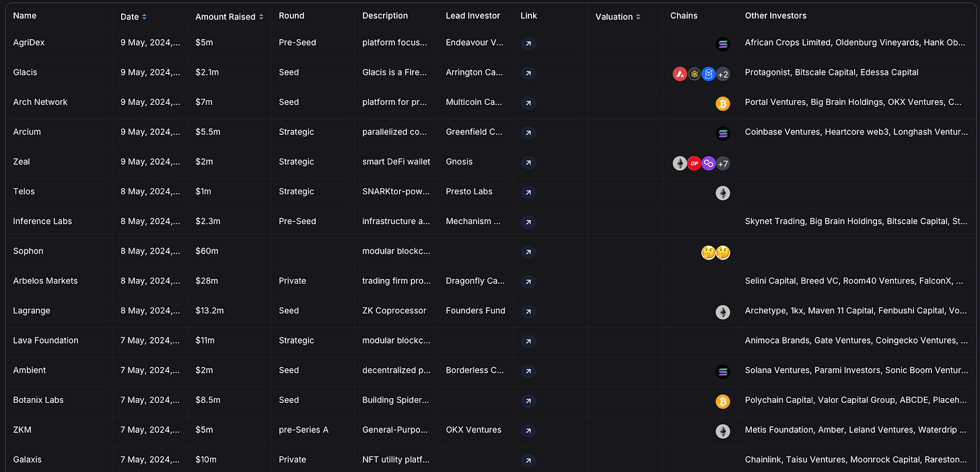The image size is (980, 472).
Task: Expand the +2 more chains badge in Glacis row
Action: tap(723, 74)
